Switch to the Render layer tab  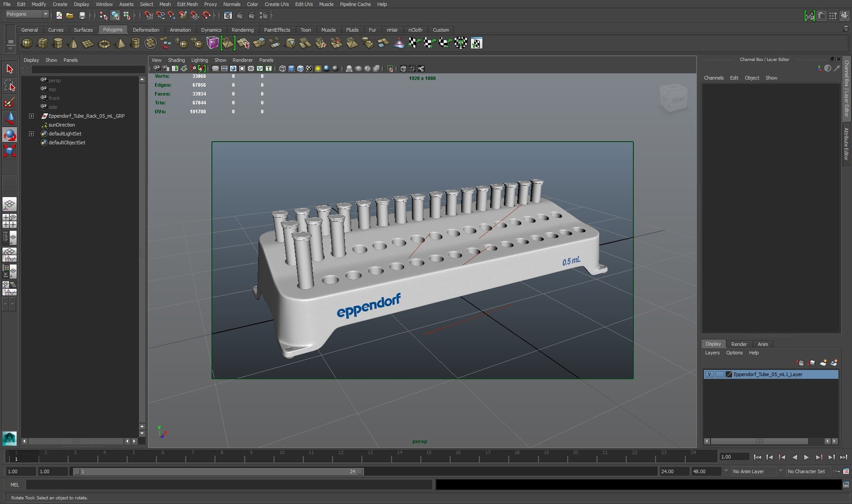pyautogui.click(x=739, y=344)
